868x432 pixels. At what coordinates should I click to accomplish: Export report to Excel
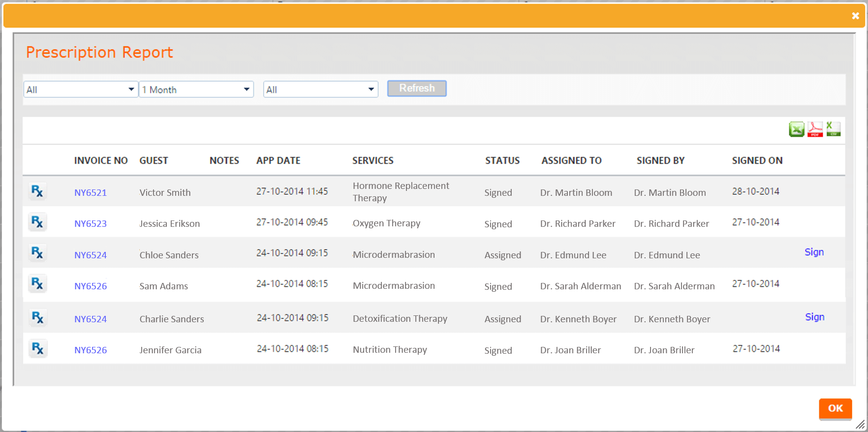pyautogui.click(x=797, y=129)
